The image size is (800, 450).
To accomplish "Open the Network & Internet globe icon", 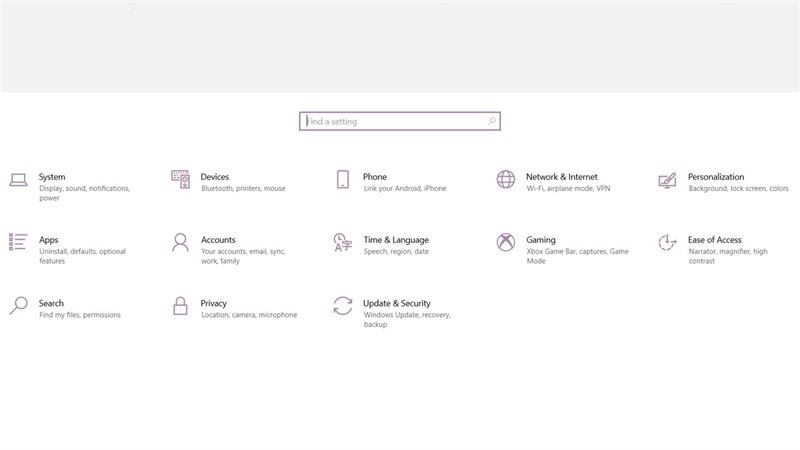I will pyautogui.click(x=506, y=180).
